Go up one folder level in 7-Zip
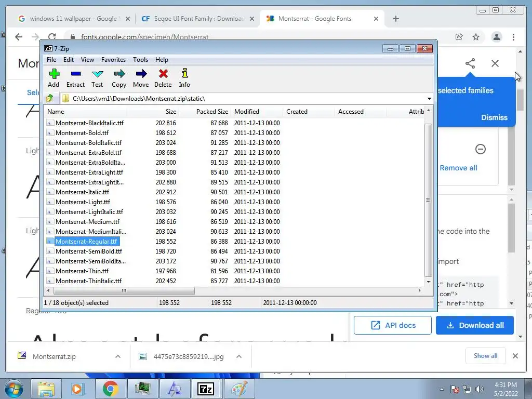 coord(50,98)
